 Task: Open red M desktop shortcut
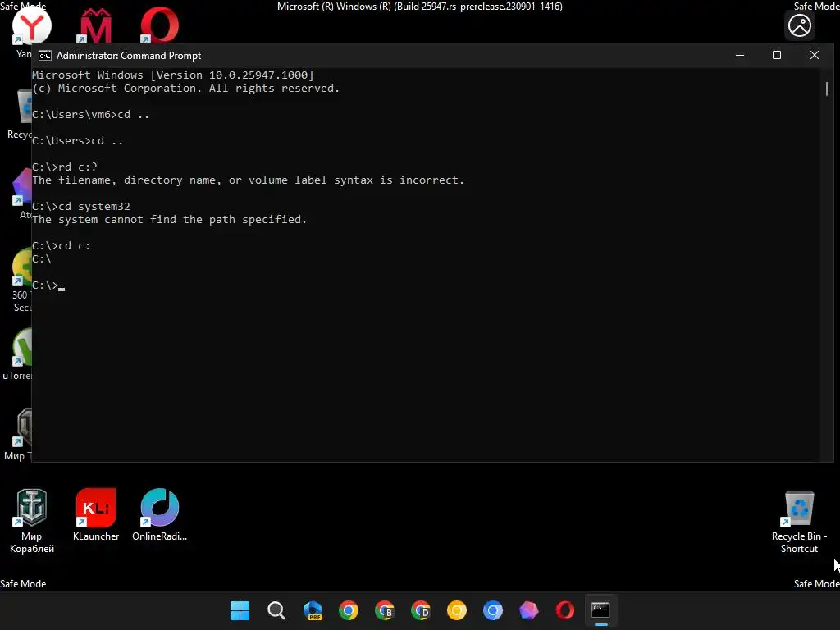[95, 25]
